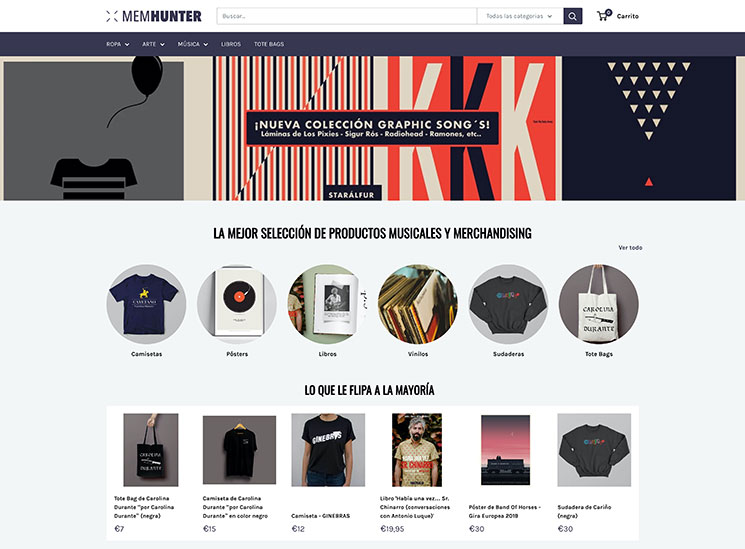The height and width of the screenshot is (549, 745).
Task: Click the MEMHUNTER logo
Action: 153,16
